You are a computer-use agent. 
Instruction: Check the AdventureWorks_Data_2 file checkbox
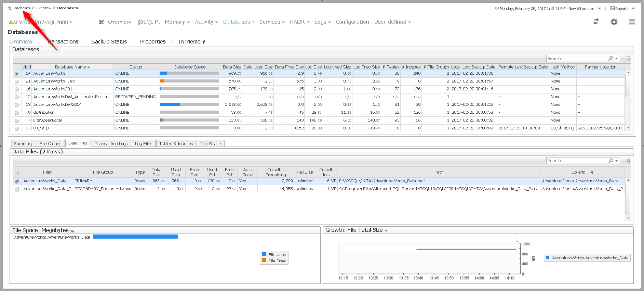[x=17, y=189]
